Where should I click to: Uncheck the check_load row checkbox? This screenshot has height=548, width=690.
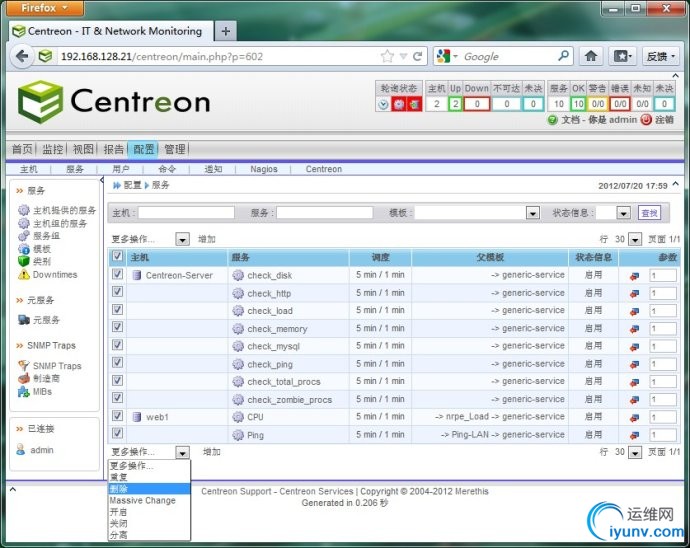pyautogui.click(x=117, y=309)
